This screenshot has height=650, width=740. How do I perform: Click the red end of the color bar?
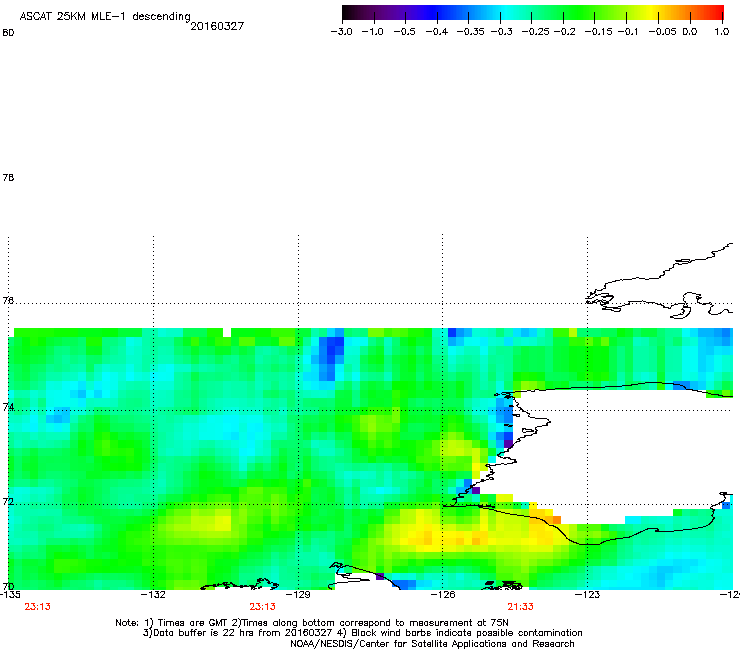[716, 12]
